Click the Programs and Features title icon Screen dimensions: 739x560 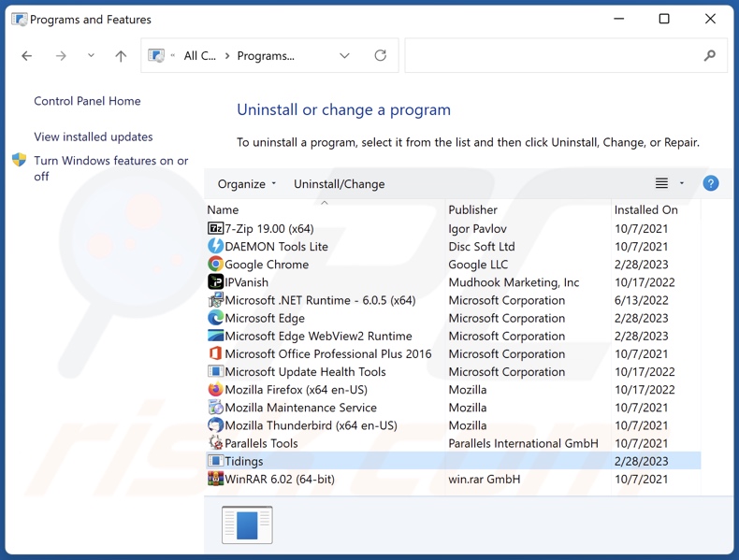point(20,20)
